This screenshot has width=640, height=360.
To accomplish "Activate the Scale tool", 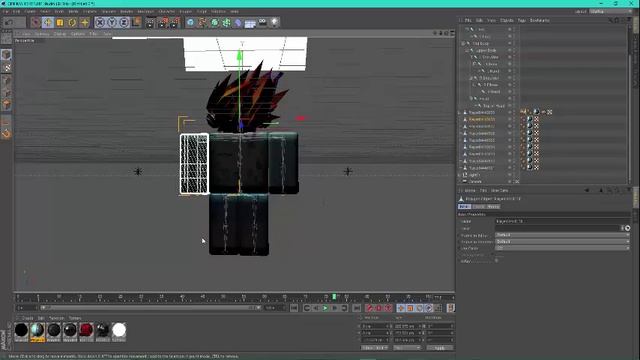I will 60,22.
